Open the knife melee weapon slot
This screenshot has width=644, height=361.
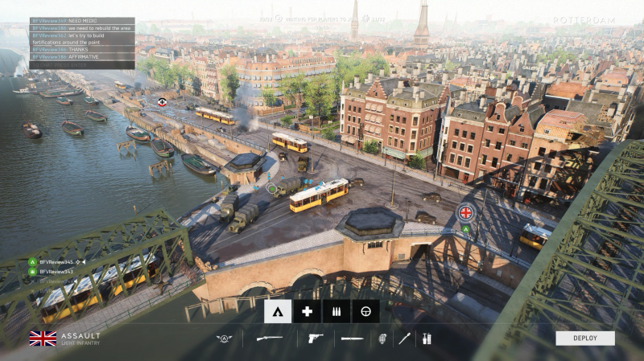pyautogui.click(x=353, y=338)
